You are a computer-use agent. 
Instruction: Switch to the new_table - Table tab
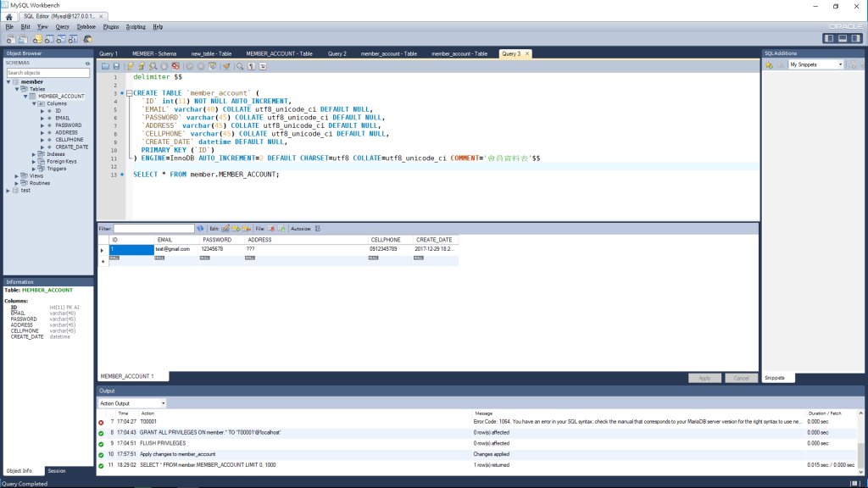pyautogui.click(x=211, y=53)
